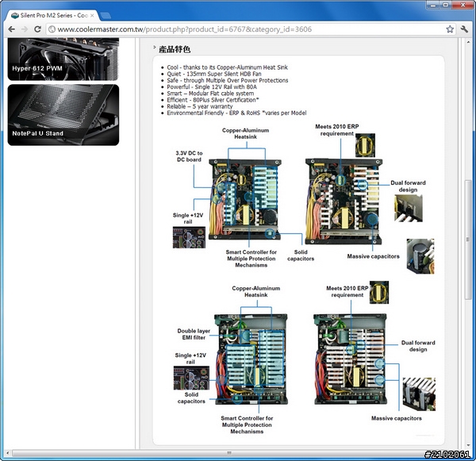
Task: Click the '3.3V DC to DC board' label
Action: pos(189,156)
